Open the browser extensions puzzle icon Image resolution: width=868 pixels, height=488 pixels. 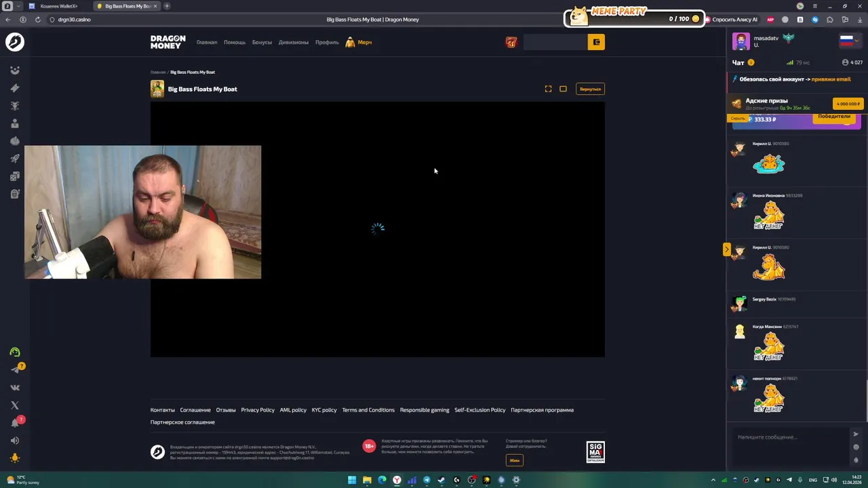tap(830, 20)
